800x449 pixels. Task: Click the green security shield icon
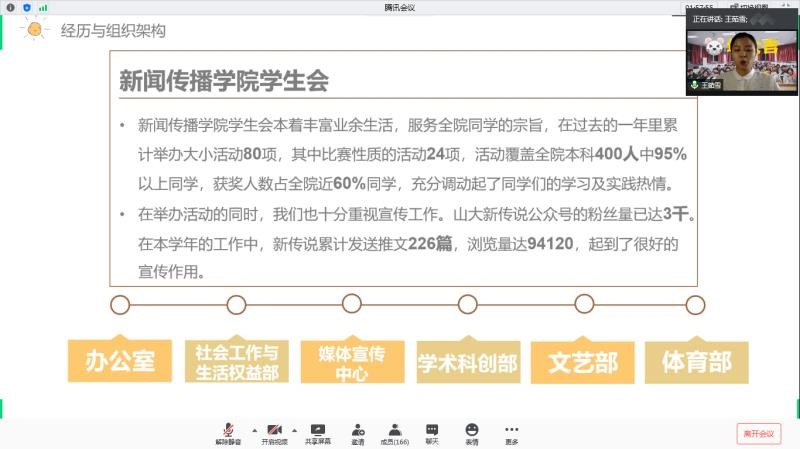pos(26,7)
